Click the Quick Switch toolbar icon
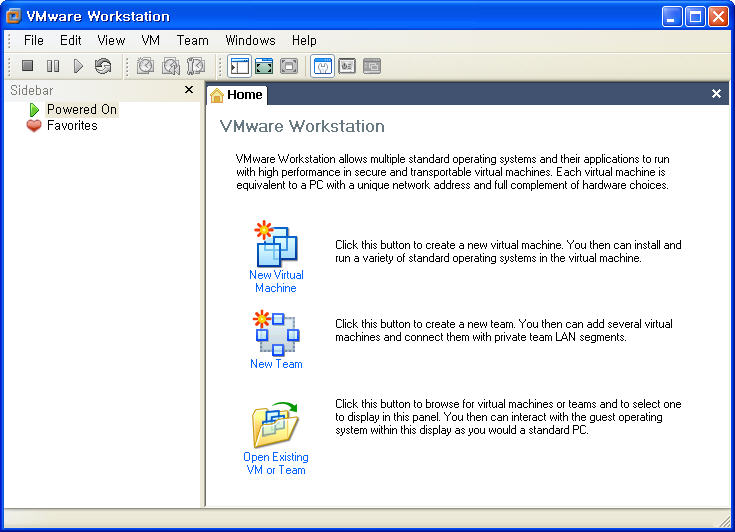Screen dimensions: 735x532 [289, 66]
